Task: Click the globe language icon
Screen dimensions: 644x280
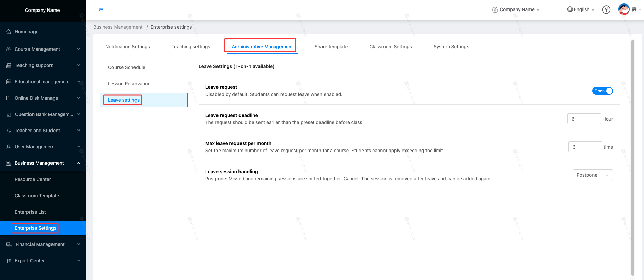Action: [x=570, y=9]
